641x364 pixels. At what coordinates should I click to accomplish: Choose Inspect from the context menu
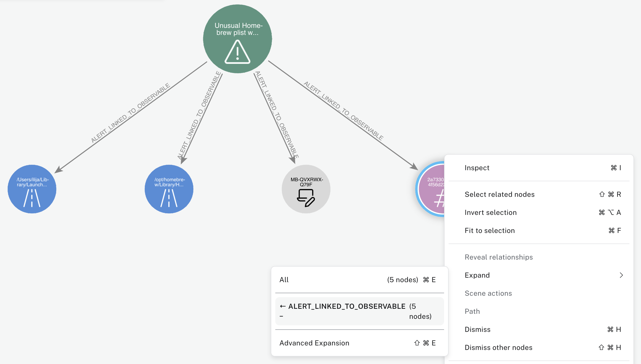477,168
